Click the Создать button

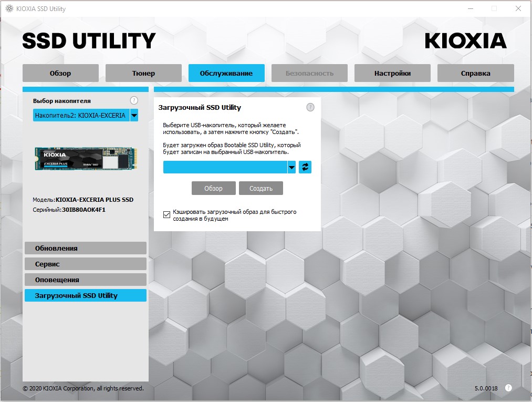(261, 188)
